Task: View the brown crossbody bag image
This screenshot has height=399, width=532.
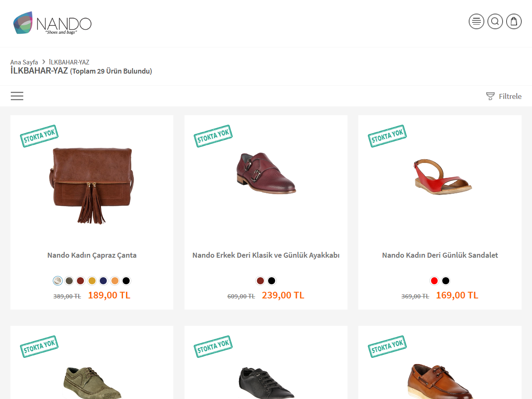Action: click(x=92, y=185)
